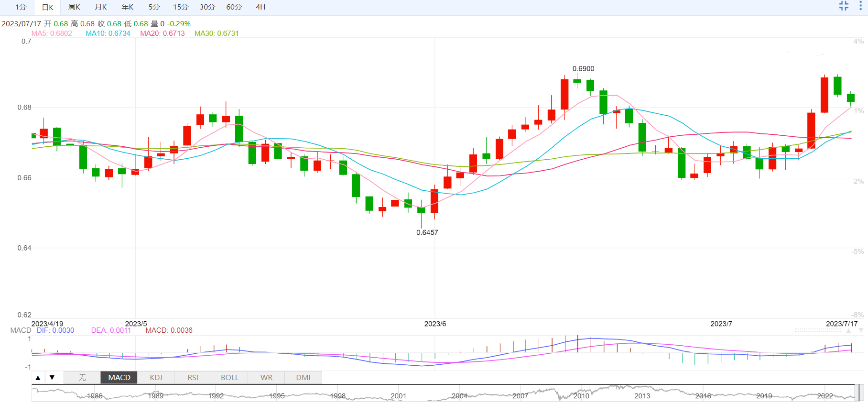The width and height of the screenshot is (868, 415).
Task: Click the dotted drag handle above the MACD panel
Action: pos(817,330)
